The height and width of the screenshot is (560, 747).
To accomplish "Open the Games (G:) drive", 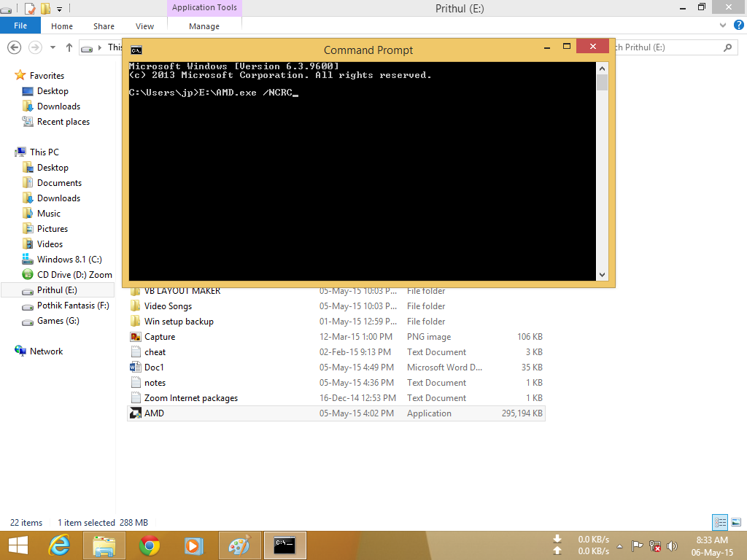I will (x=58, y=321).
